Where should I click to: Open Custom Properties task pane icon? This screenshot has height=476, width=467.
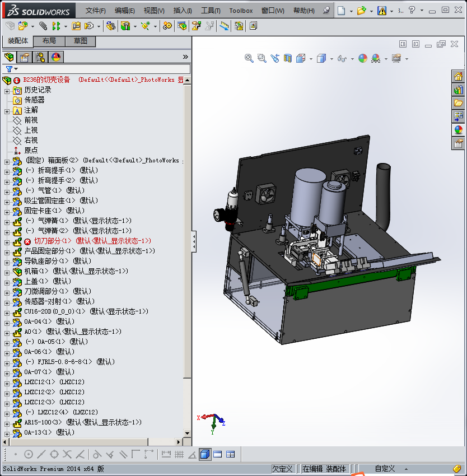coord(458,143)
